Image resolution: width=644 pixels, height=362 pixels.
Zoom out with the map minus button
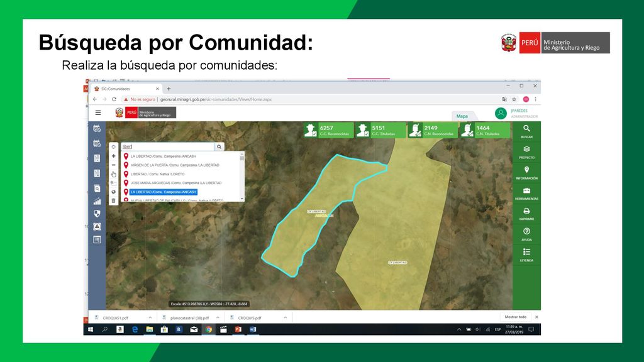pyautogui.click(x=114, y=165)
